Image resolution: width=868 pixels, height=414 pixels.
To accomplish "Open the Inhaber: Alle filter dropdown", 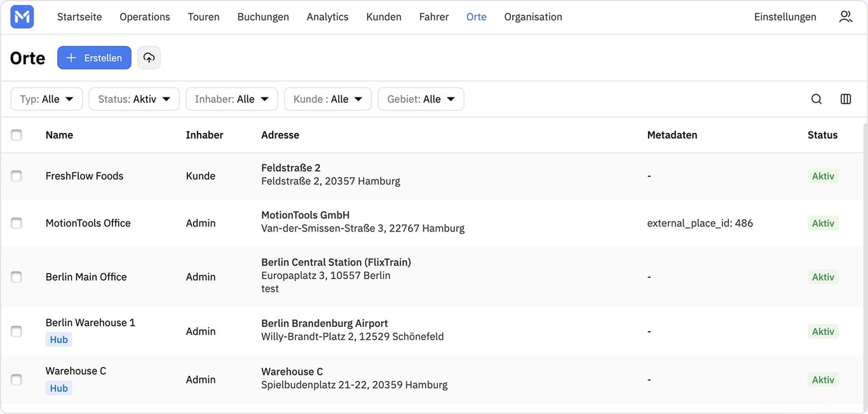I will point(232,99).
